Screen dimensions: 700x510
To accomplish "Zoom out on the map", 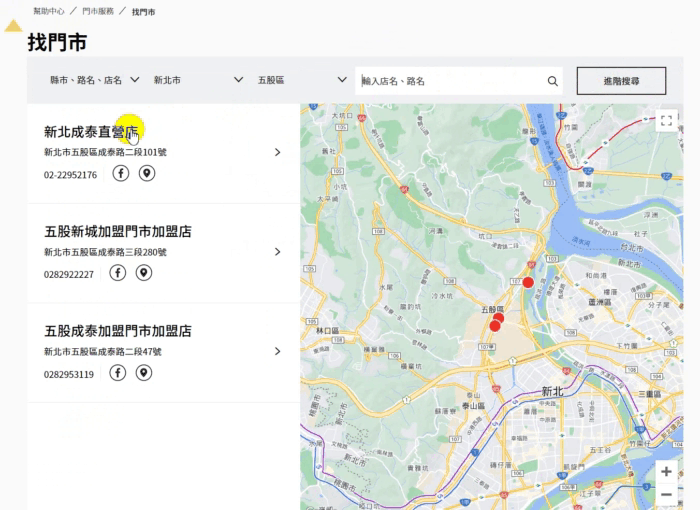I will 666,494.
